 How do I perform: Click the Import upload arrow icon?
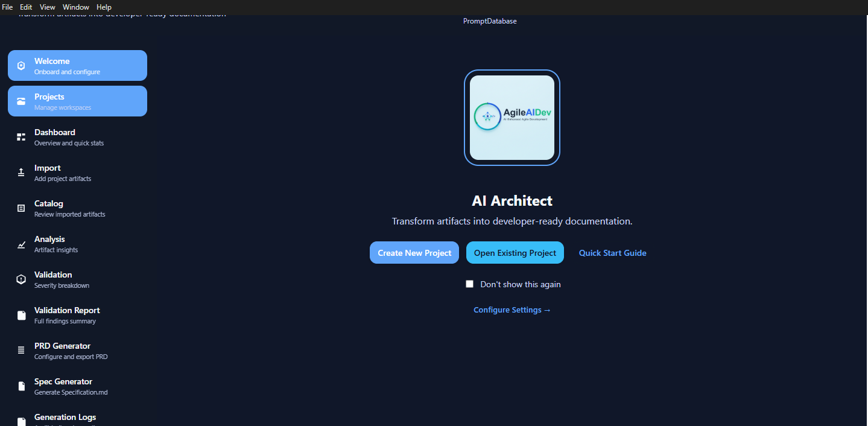tap(21, 173)
